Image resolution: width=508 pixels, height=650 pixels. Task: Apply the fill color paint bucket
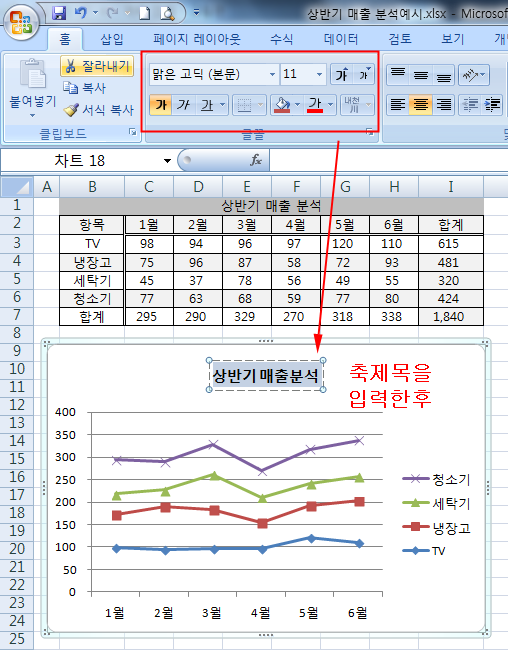coord(282,105)
